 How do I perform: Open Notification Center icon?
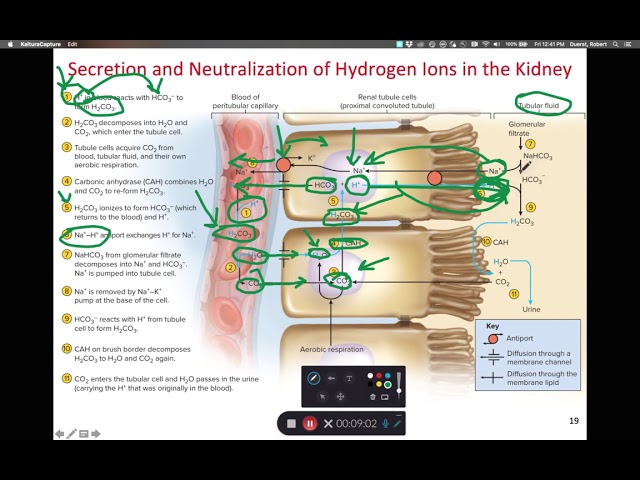pos(628,44)
